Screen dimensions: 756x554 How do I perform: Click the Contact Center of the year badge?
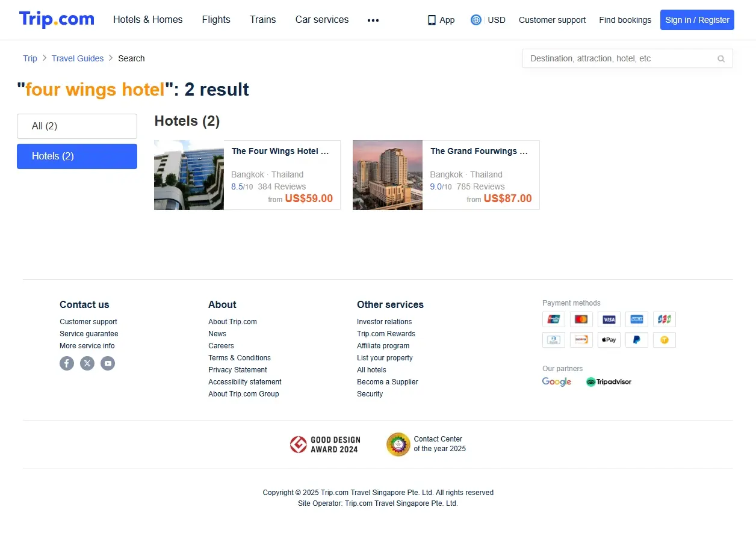(x=426, y=445)
